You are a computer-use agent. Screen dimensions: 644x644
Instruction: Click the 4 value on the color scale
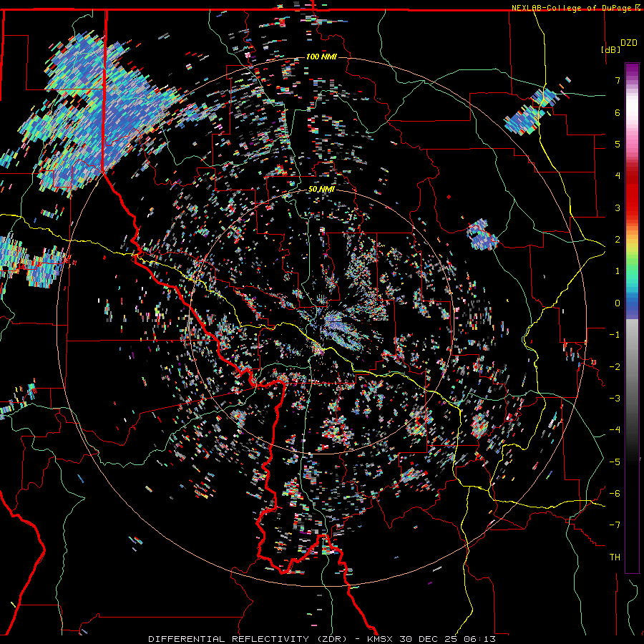click(618, 176)
